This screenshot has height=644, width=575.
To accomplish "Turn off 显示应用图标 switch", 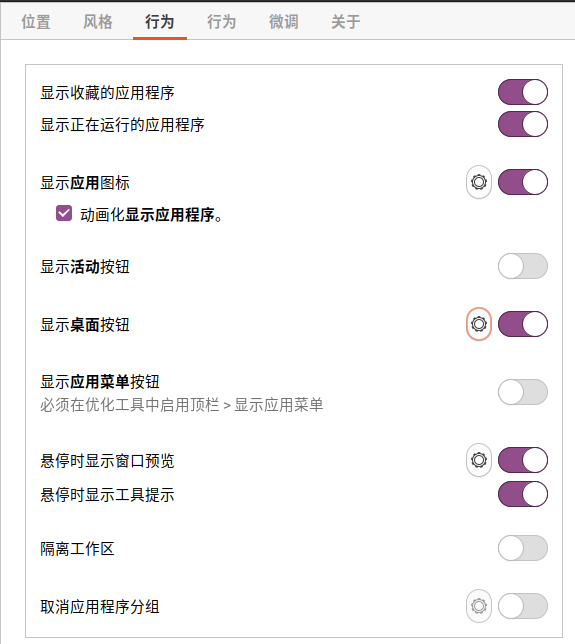I will click(x=523, y=182).
